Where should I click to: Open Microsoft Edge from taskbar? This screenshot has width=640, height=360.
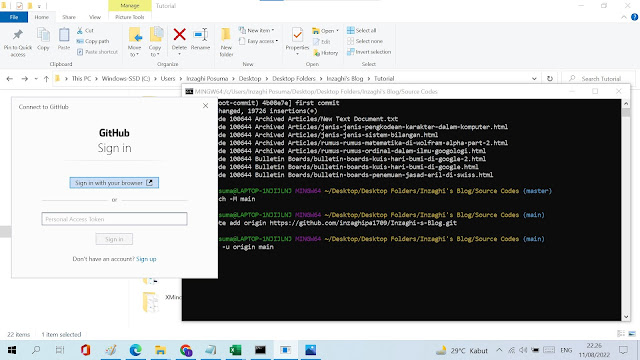(x=136, y=350)
